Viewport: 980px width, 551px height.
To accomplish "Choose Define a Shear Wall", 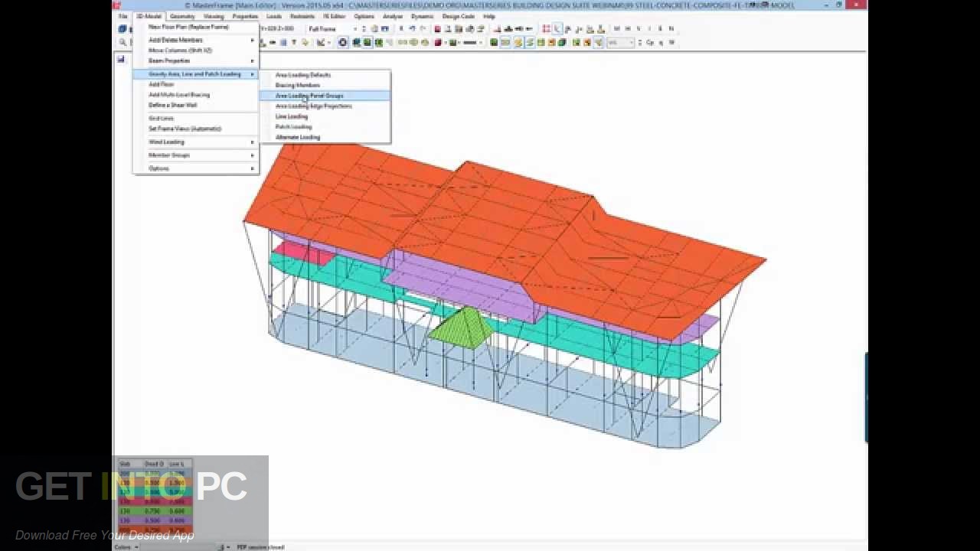I will tap(173, 105).
